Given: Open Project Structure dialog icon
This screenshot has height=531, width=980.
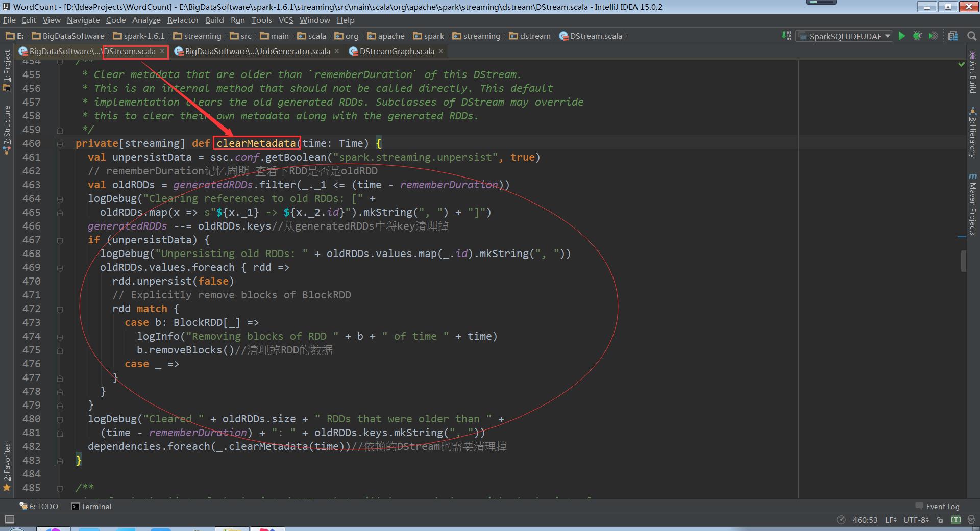Looking at the screenshot, I should pos(953,36).
